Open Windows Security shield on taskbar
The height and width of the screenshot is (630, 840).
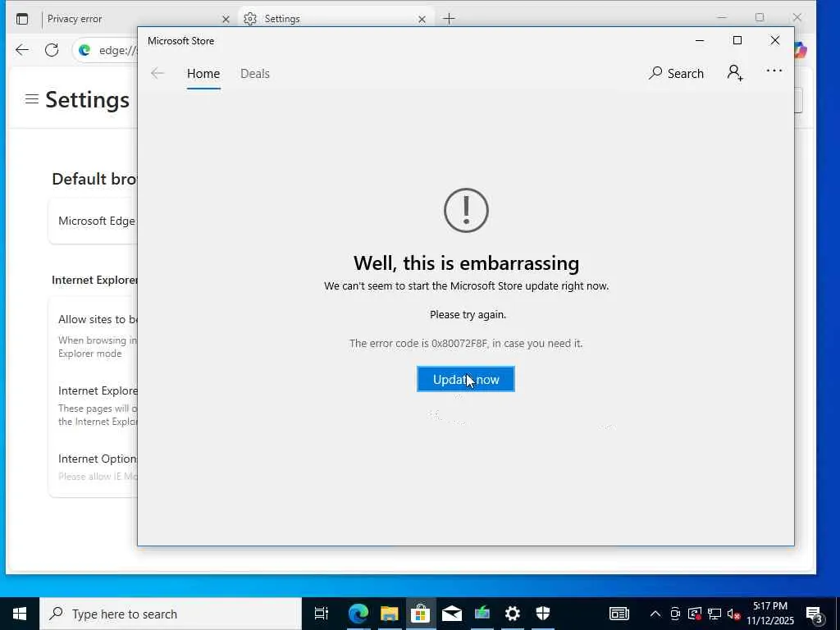click(x=543, y=614)
